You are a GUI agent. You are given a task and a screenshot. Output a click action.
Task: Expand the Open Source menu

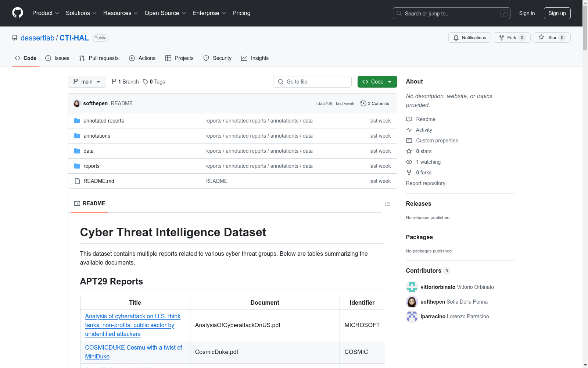pos(165,13)
